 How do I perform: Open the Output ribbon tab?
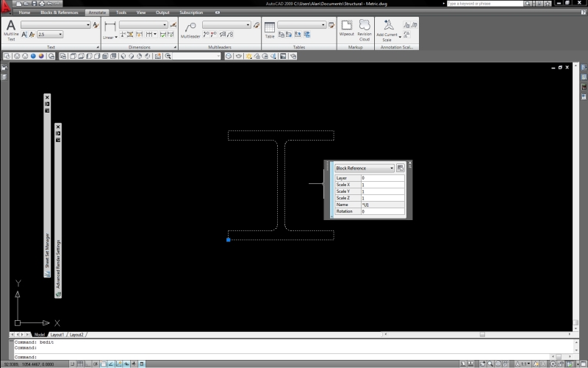162,13
